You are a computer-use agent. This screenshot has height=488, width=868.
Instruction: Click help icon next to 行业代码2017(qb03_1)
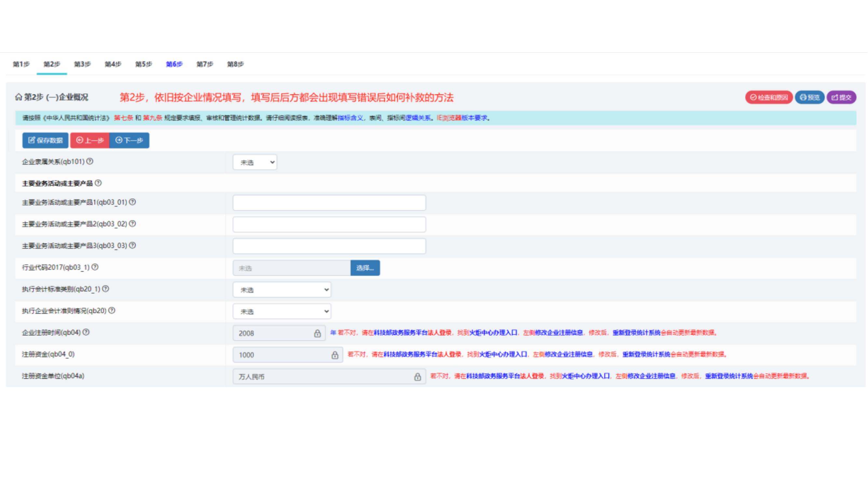(95, 267)
